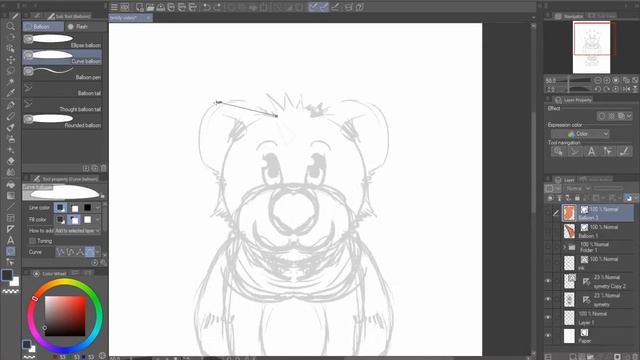Screen dimensions: 640x360
Task: Select the Balloon tool in toolbox
Action: click(10, 251)
